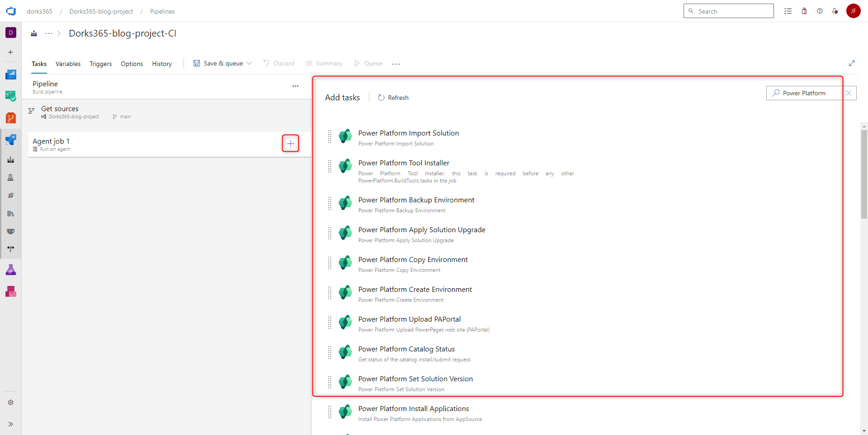Refresh the Add tasks list
868x435 pixels.
pyautogui.click(x=393, y=98)
